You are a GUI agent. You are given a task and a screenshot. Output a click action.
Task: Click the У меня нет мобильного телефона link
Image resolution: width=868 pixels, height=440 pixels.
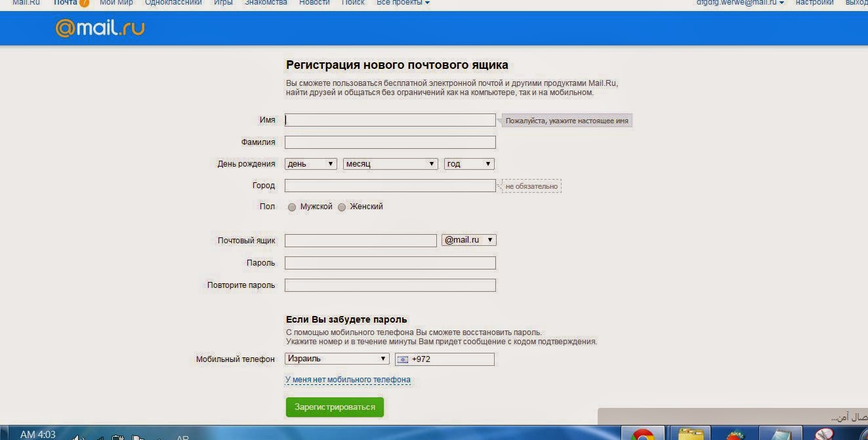(x=348, y=380)
